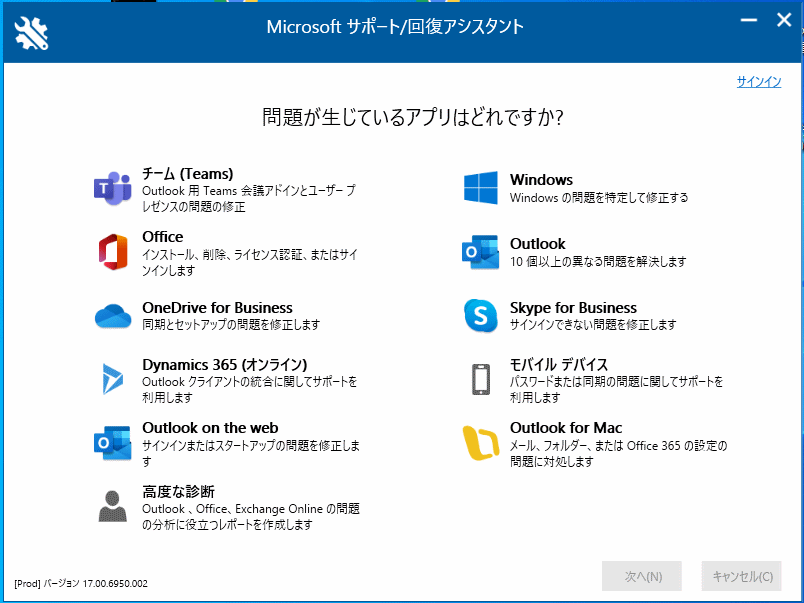Click the Dynamics 365 arrow icon
The width and height of the screenshot is (804, 603).
coord(113,379)
